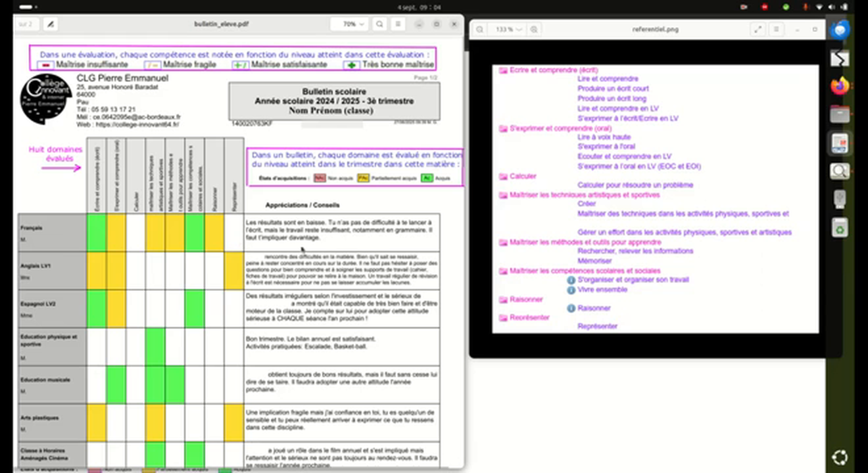The height and width of the screenshot is (473, 868).
Task: Zoom in on the referentiel.png image
Action: point(534,30)
